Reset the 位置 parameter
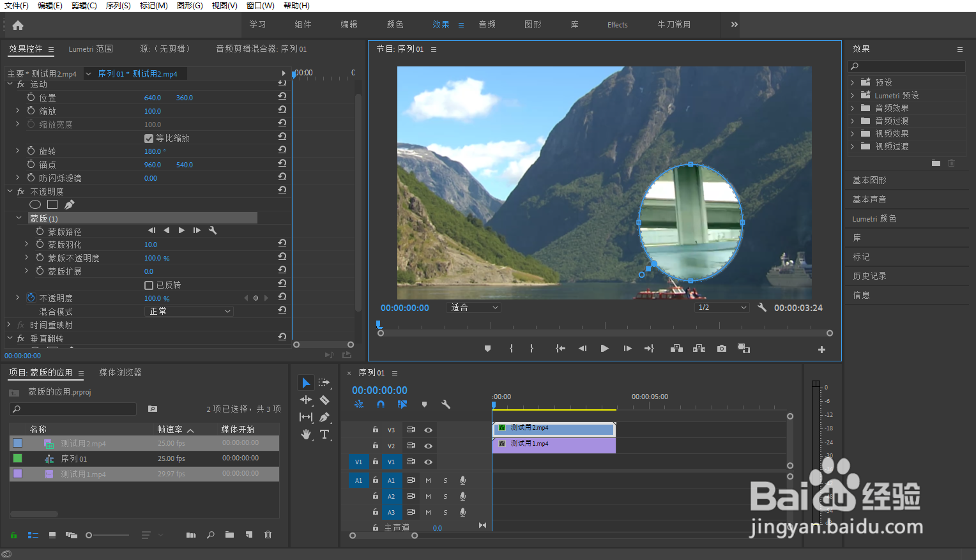This screenshot has height=560, width=976. 282,96
